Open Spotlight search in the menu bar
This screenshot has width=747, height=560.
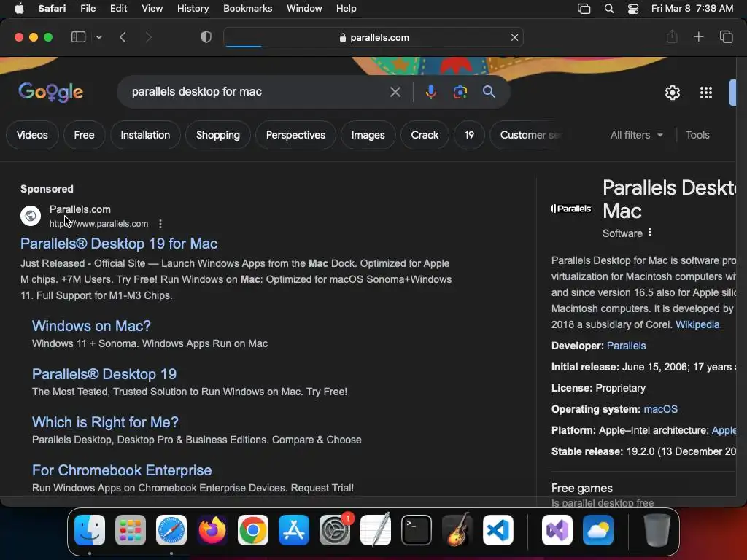tap(609, 8)
